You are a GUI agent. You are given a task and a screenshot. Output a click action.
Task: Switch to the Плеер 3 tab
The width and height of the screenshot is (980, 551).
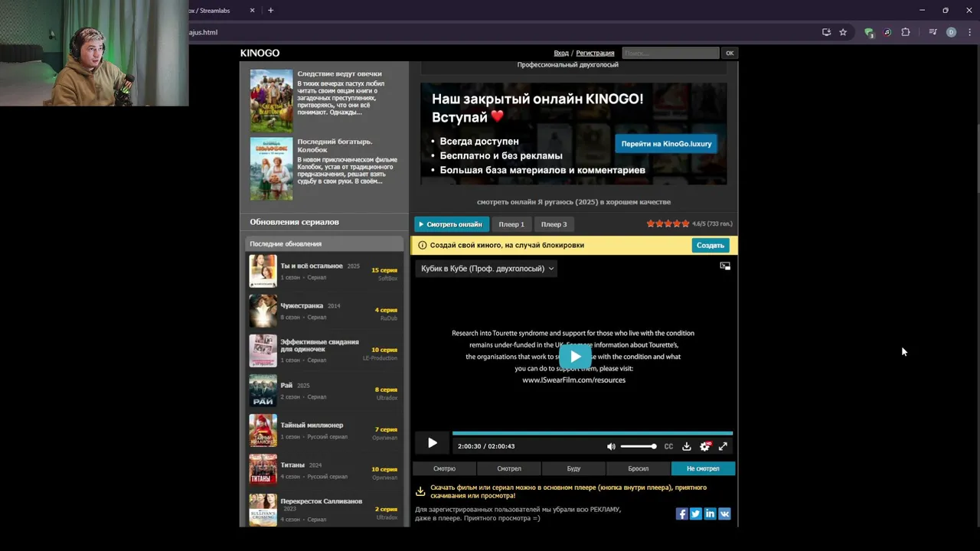pos(554,224)
